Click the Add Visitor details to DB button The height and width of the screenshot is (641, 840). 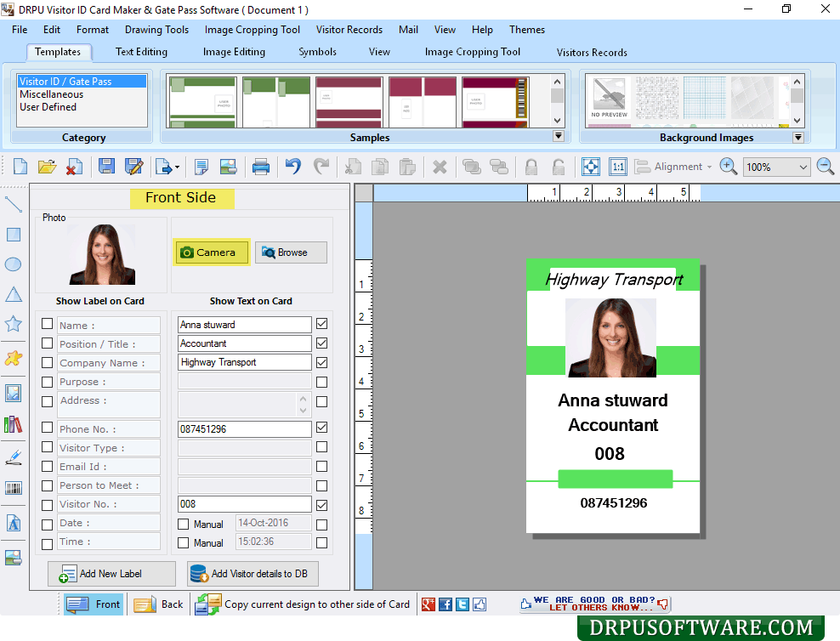(252, 574)
